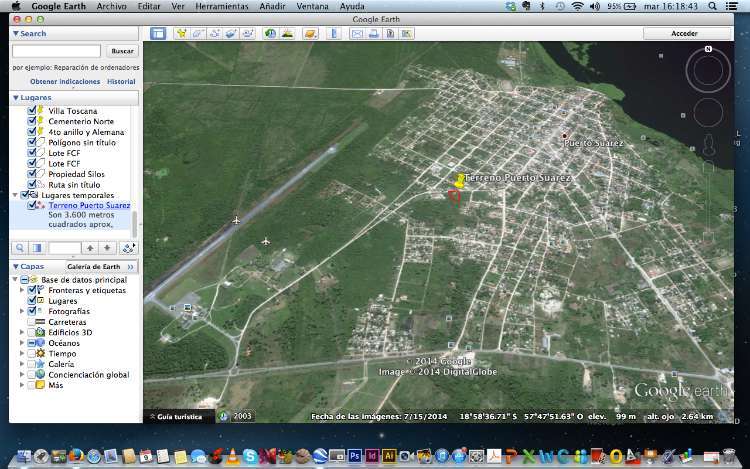Click the Buscar search button

(122, 50)
